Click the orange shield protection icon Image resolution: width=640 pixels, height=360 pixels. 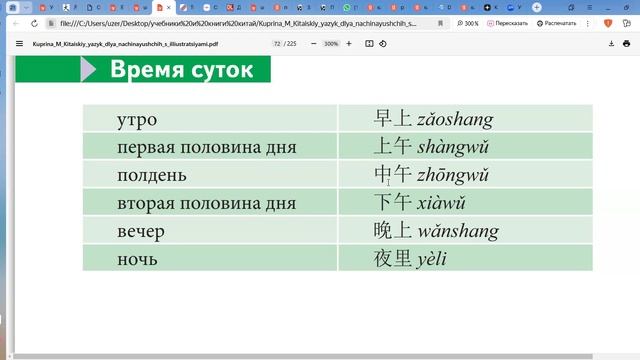pyautogui.click(x=608, y=24)
